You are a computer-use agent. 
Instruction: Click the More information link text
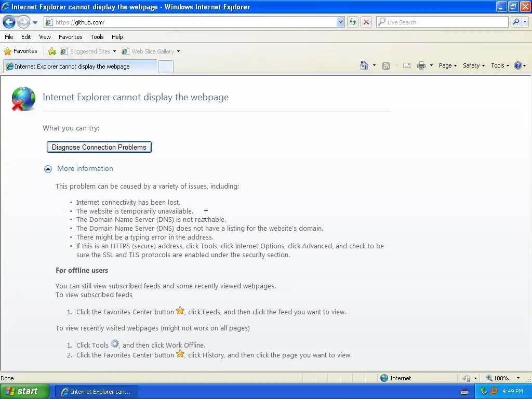pyautogui.click(x=85, y=169)
